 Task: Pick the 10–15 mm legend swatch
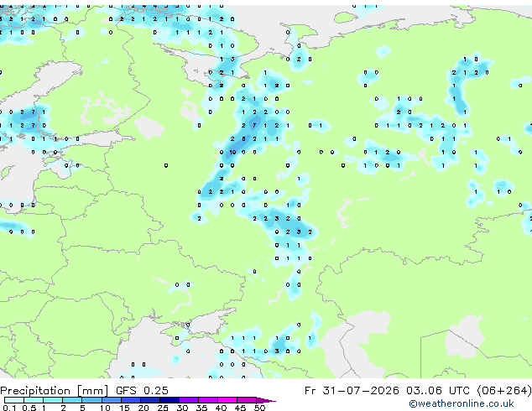(x=112, y=400)
